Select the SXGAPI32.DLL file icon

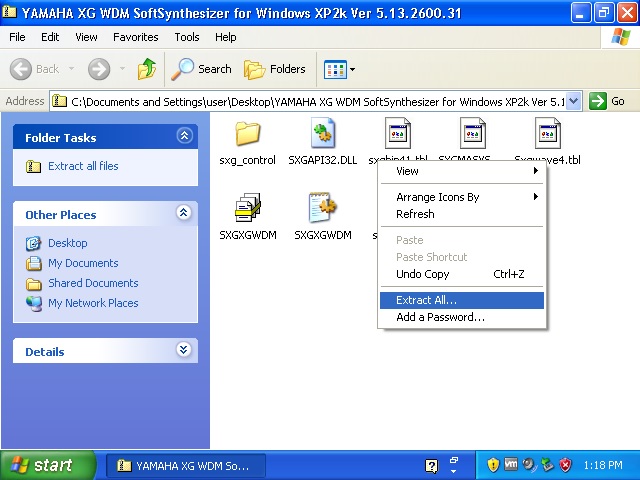(322, 134)
